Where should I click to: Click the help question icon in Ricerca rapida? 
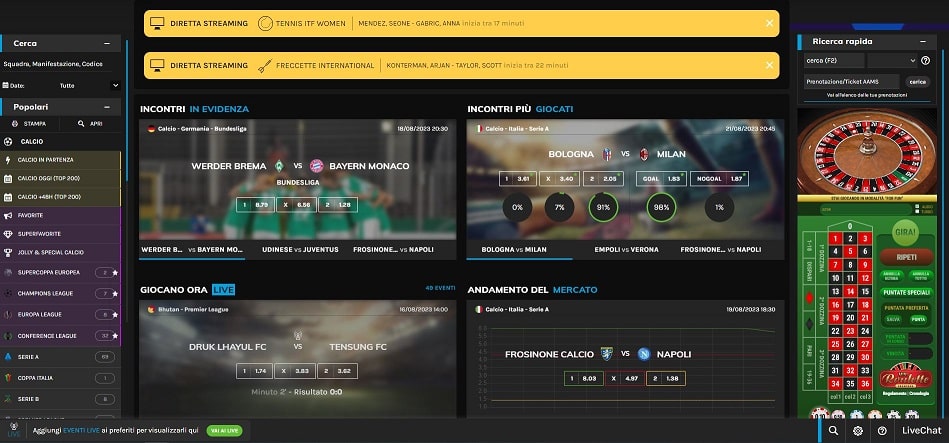925,61
